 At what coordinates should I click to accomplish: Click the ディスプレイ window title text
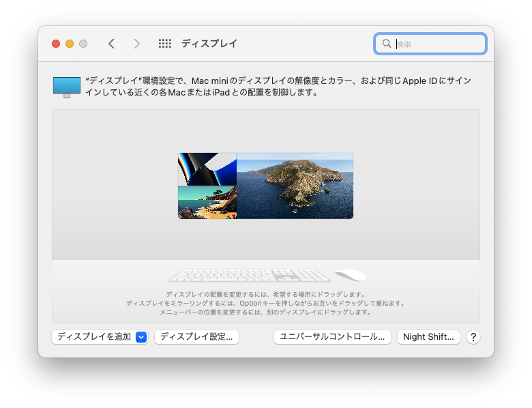(209, 44)
